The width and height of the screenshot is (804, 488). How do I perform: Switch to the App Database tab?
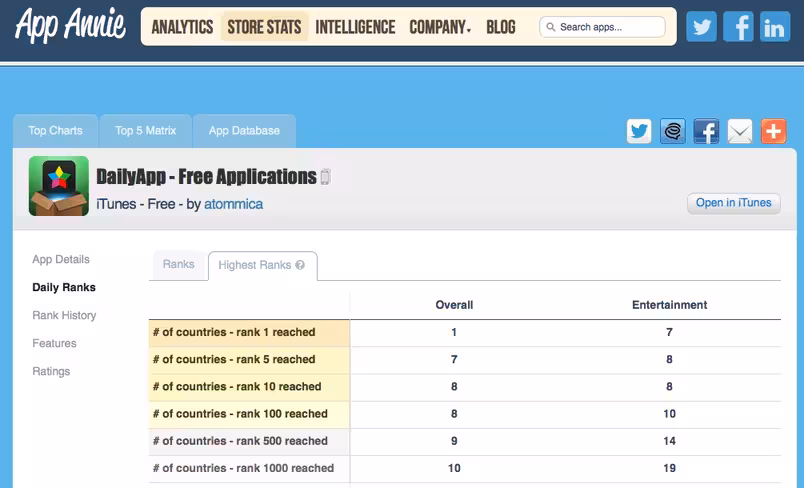pos(244,131)
